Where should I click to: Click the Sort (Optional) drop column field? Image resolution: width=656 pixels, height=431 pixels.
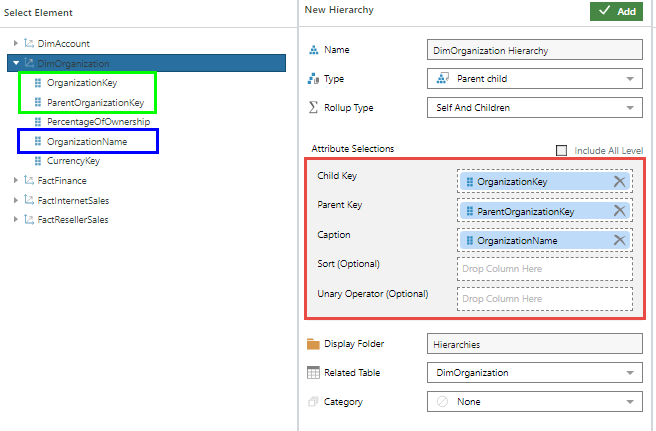point(545,269)
